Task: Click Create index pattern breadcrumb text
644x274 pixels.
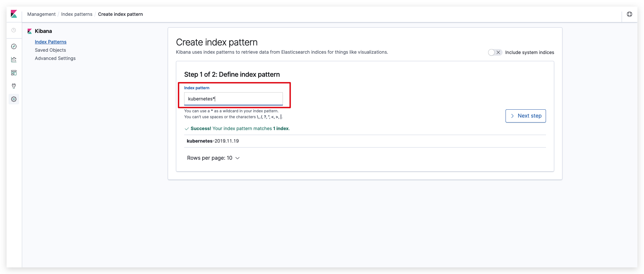Action: click(x=120, y=14)
